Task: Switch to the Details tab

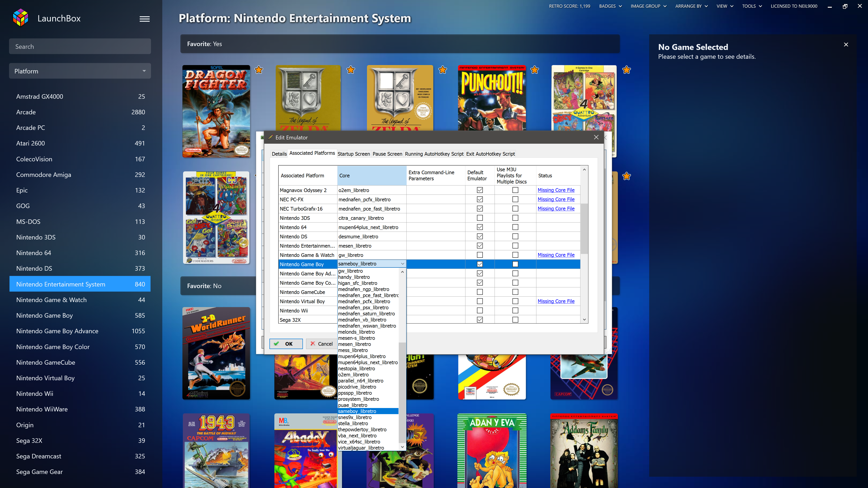Action: click(x=279, y=154)
